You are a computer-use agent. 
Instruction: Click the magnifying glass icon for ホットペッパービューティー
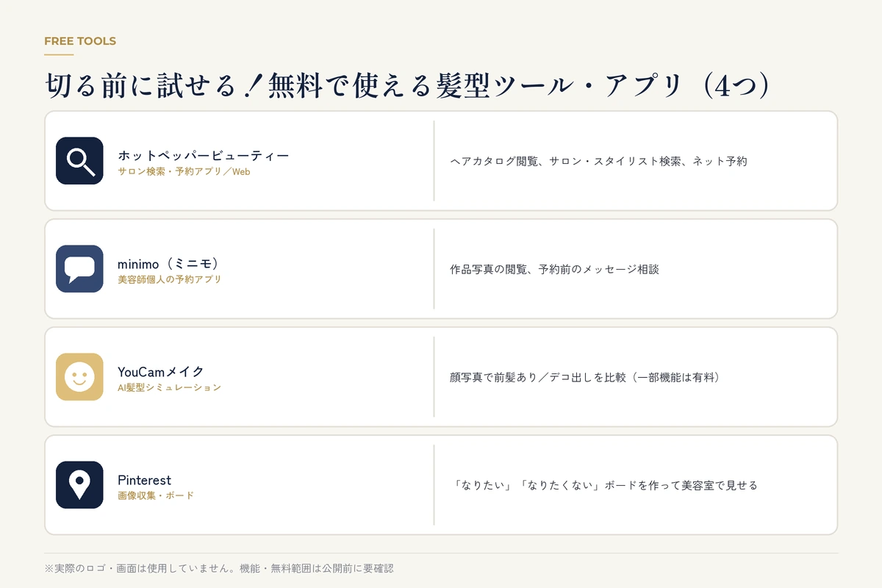(79, 161)
